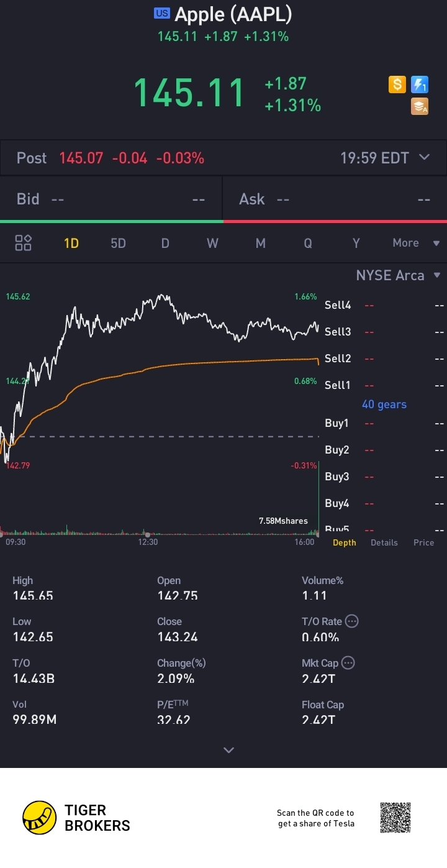Tap the Close 143.24 stat

coord(178,629)
